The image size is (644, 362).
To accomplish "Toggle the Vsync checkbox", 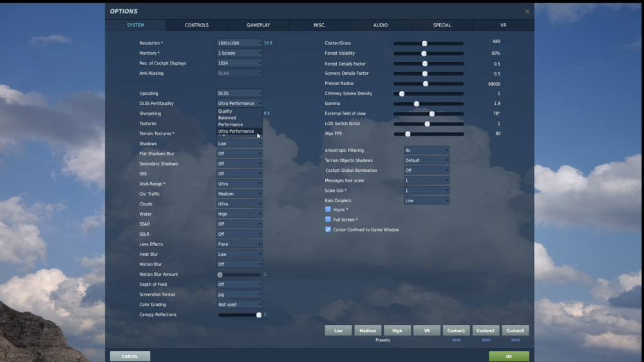I will [328, 209].
